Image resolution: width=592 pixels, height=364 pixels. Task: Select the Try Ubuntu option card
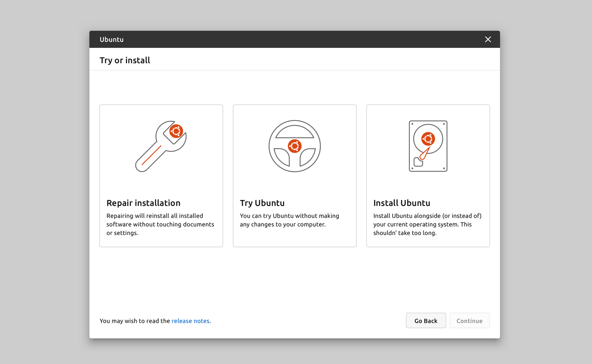[294, 176]
